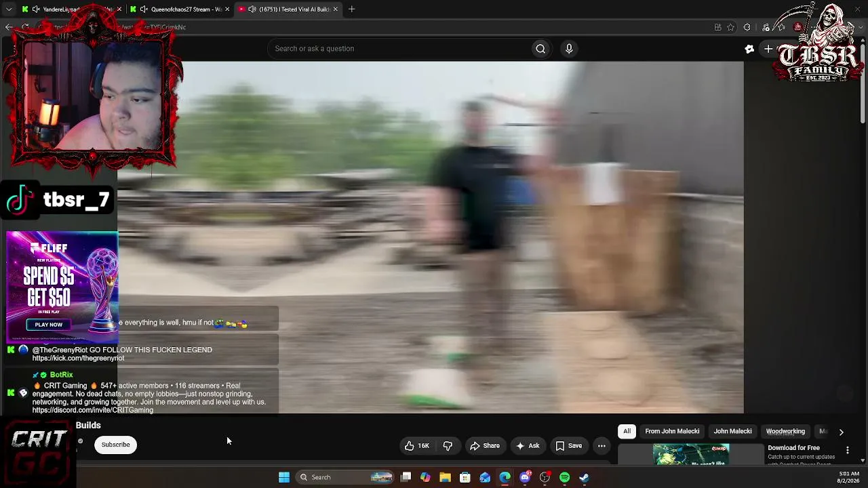
Task: Click the blurry video player frame
Action: [431, 237]
